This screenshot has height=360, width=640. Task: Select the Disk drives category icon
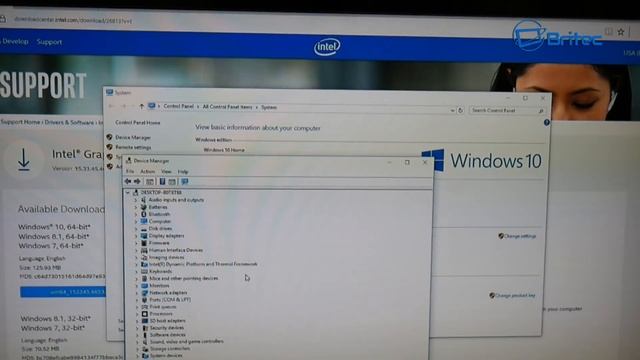point(144,229)
